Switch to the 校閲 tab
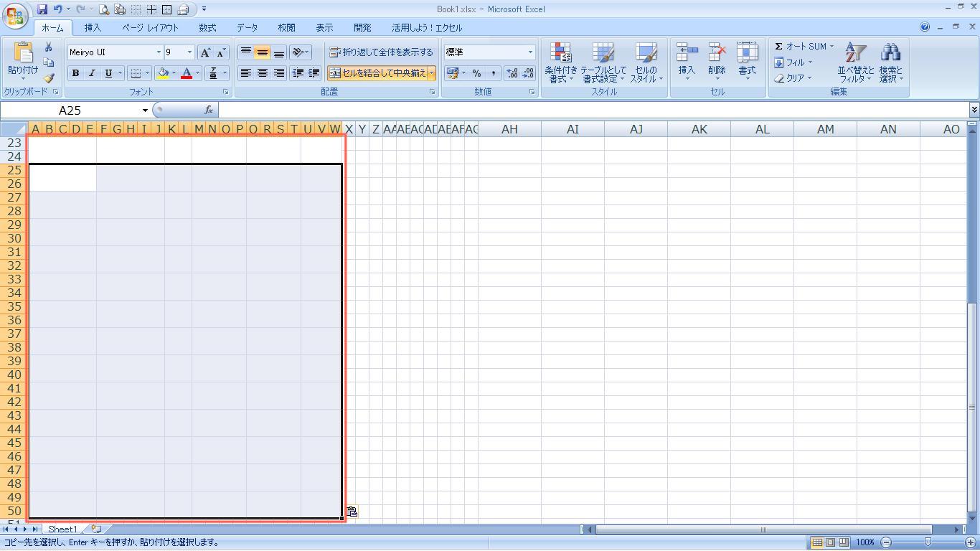 click(x=286, y=28)
